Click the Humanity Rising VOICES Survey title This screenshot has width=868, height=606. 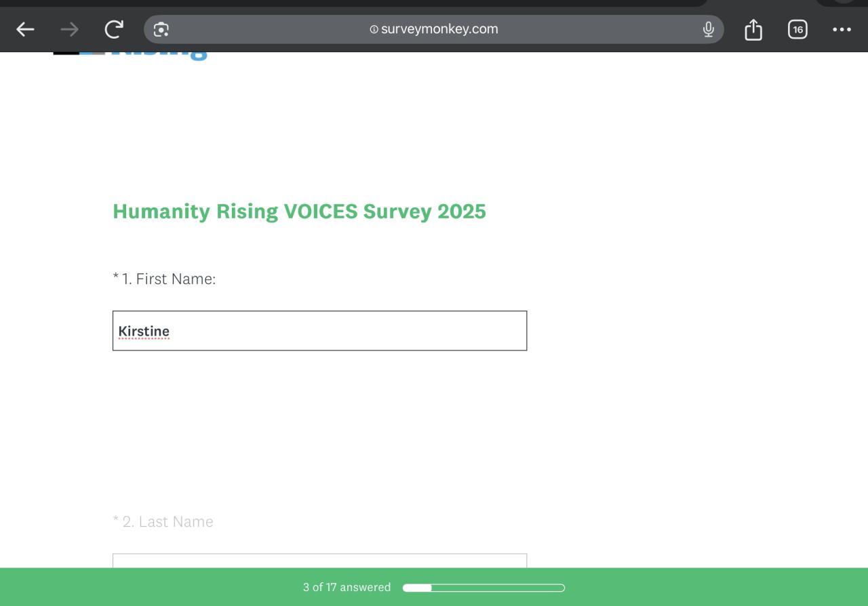tap(299, 211)
